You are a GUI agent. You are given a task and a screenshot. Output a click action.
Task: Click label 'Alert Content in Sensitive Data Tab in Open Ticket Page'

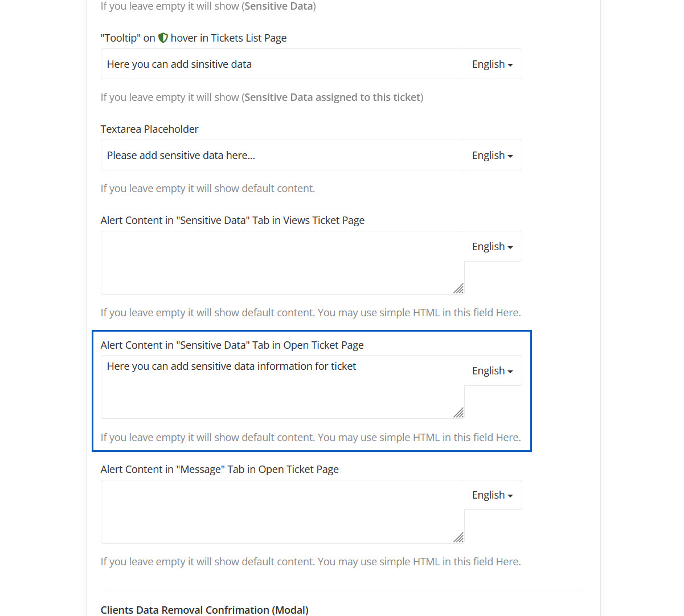[232, 345]
